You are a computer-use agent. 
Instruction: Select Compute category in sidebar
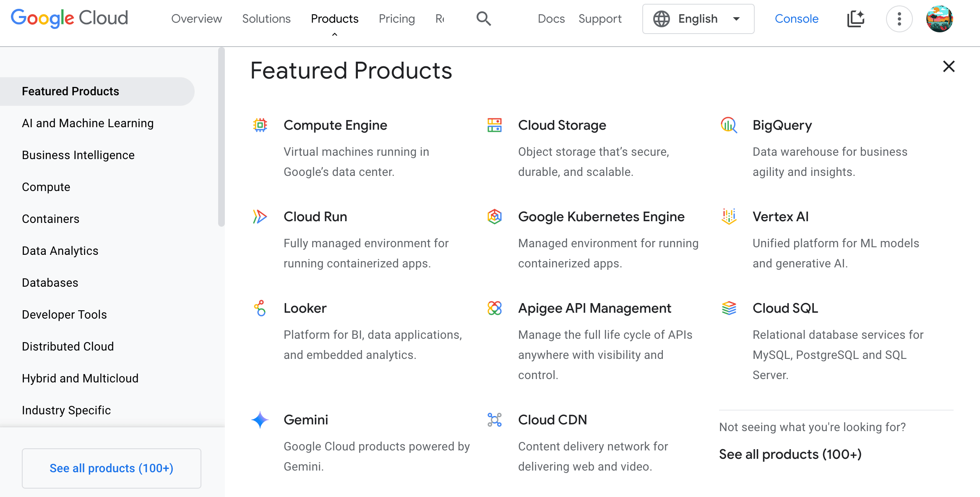pyautogui.click(x=46, y=187)
